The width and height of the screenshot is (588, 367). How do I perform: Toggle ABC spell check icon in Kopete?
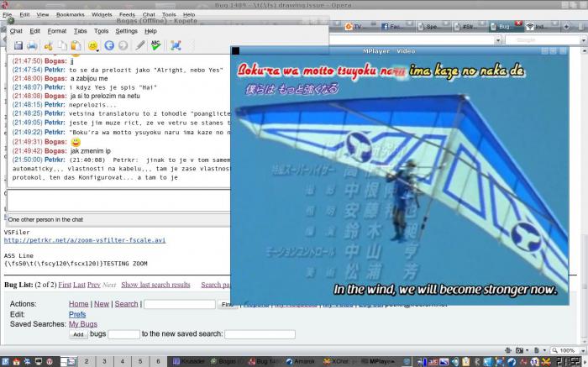coord(156,45)
